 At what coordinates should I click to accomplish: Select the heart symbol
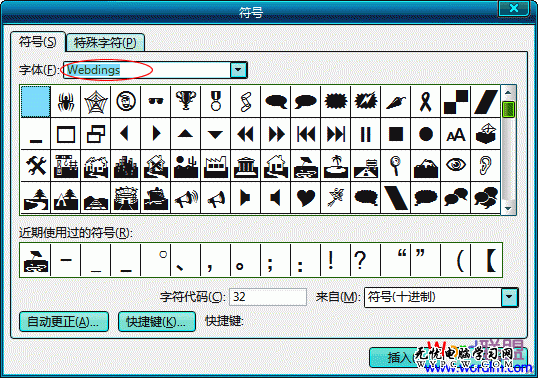[x=305, y=198]
